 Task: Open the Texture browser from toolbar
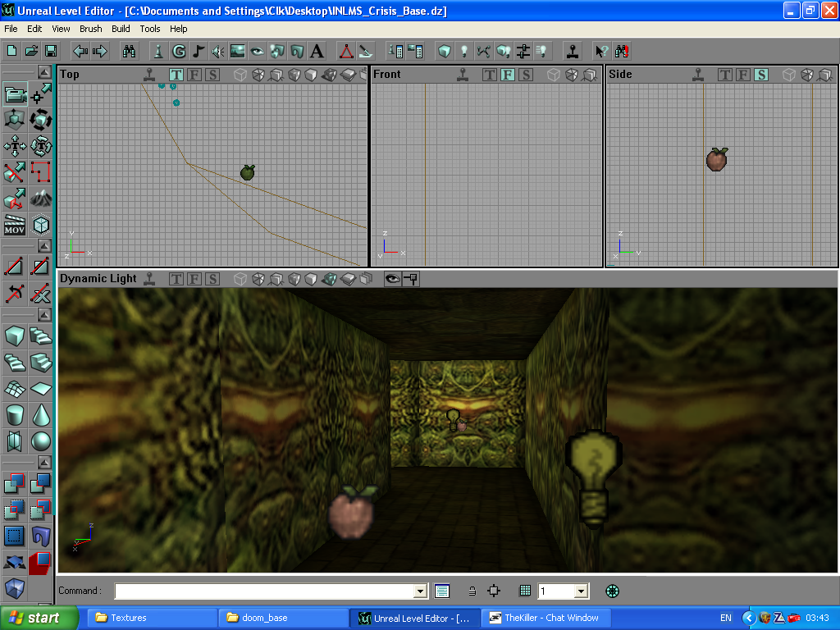tap(238, 51)
